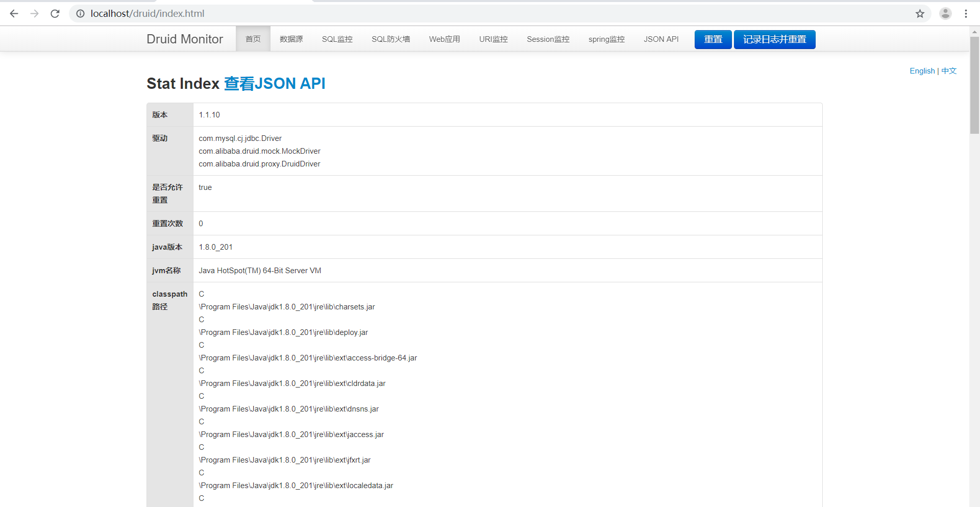Reload the Druid Monitor page
The height and width of the screenshot is (507, 980).
[x=55, y=14]
